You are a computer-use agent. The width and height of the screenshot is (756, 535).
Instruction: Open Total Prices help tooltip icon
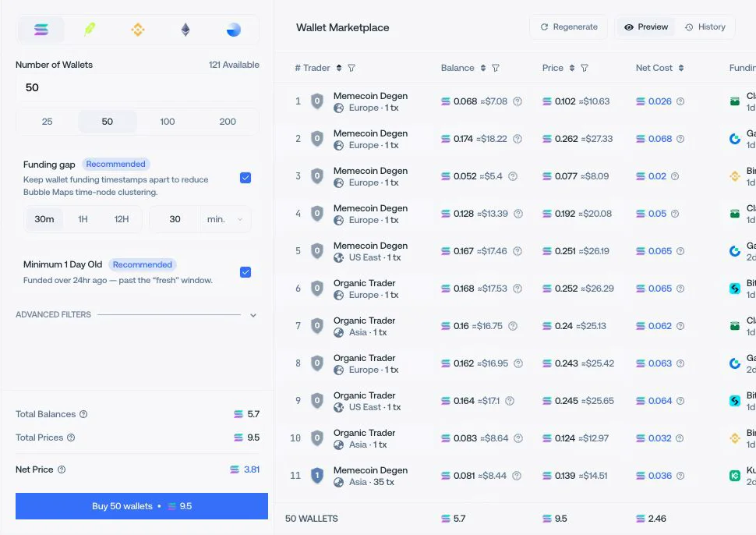(x=71, y=438)
